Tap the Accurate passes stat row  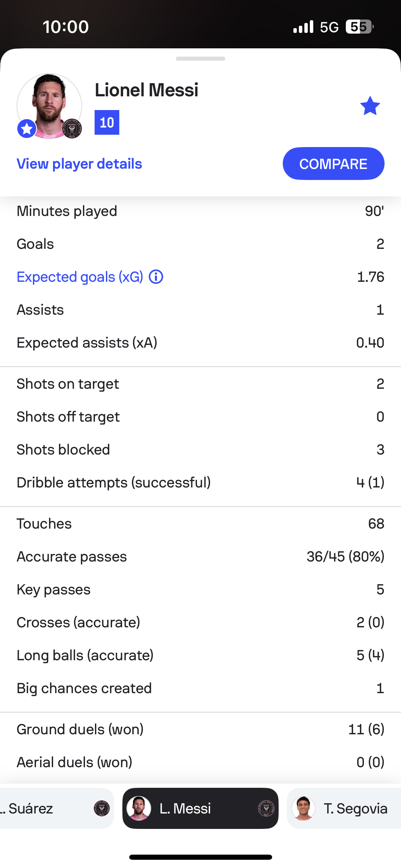[200, 557]
